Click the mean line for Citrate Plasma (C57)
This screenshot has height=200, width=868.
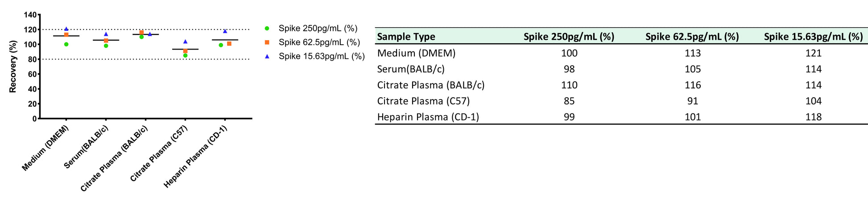tap(185, 49)
